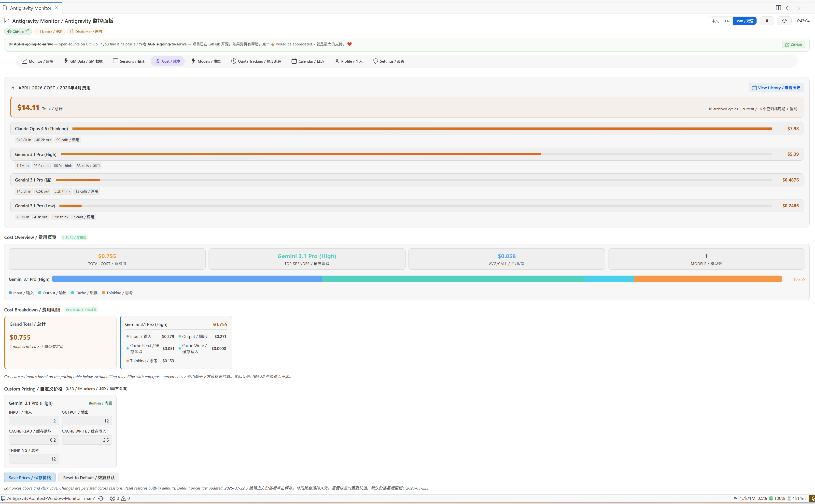815x504 pixels.
Task: Click the PER MODEL / 按模型 badge
Action: click(x=81, y=310)
